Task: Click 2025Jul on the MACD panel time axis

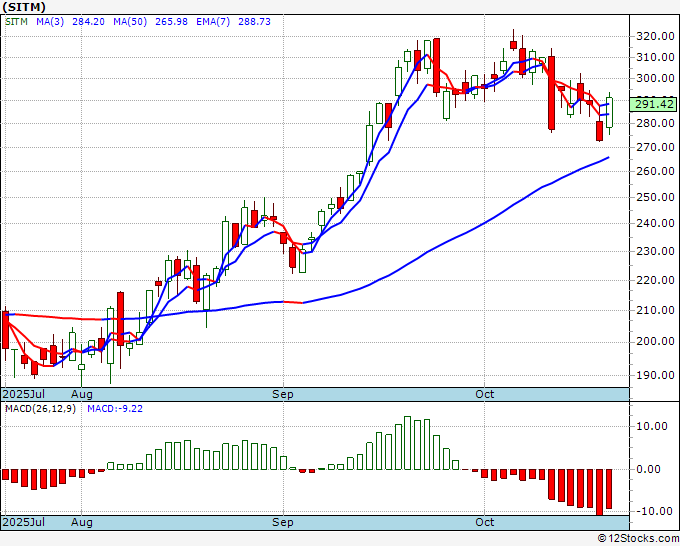Action: 24,522
